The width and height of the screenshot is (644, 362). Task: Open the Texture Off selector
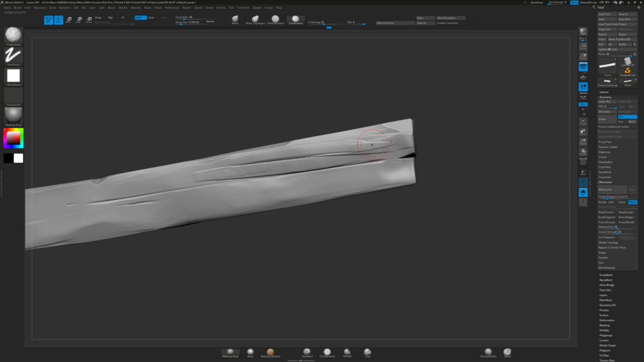click(x=13, y=97)
